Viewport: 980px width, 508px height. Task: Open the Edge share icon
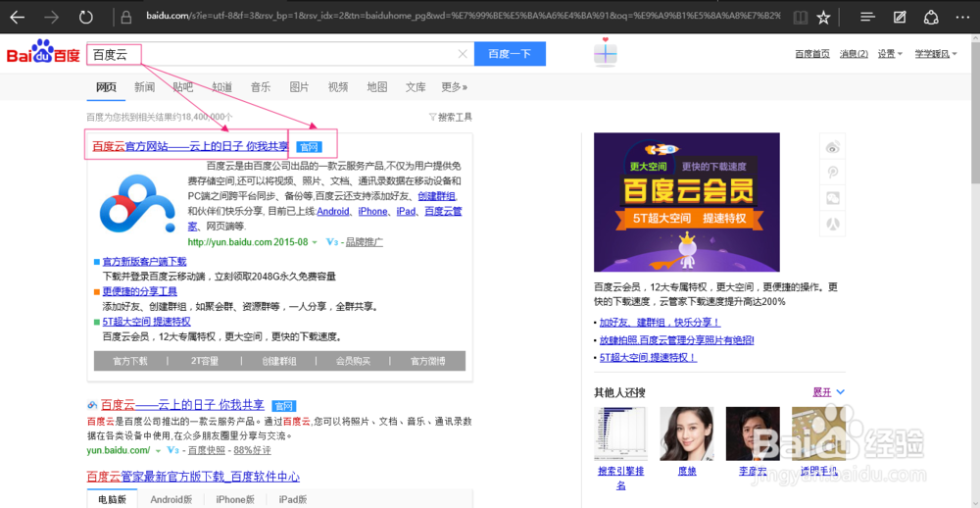[x=931, y=17]
